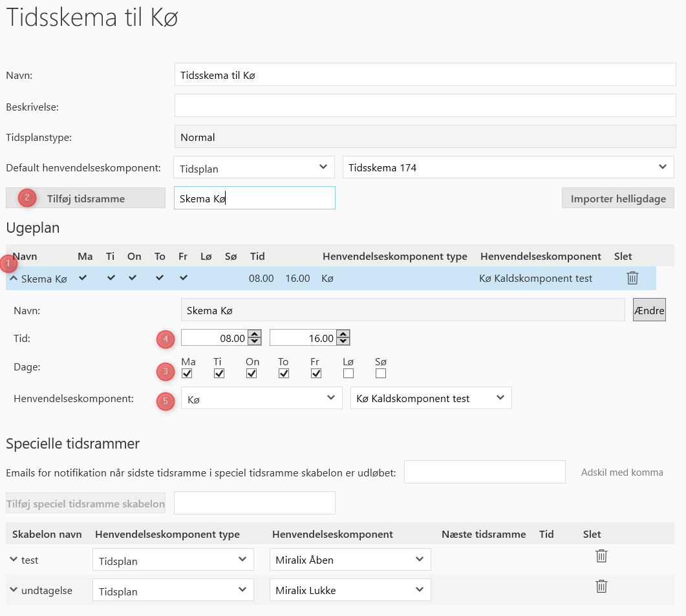686x616 pixels.
Task: Open the Miralix Åben dropdown
Action: (x=350, y=560)
